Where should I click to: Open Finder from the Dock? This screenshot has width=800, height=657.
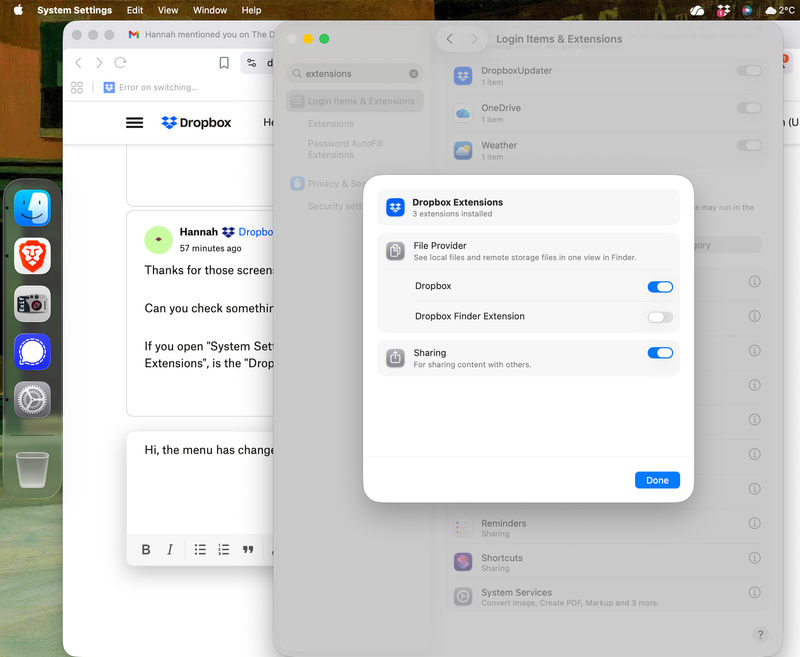click(32, 209)
